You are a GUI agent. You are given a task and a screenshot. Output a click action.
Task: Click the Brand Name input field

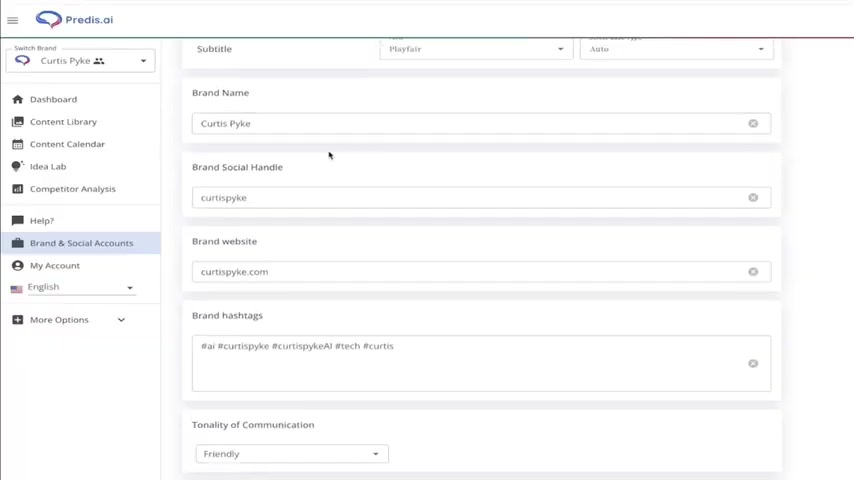481,124
